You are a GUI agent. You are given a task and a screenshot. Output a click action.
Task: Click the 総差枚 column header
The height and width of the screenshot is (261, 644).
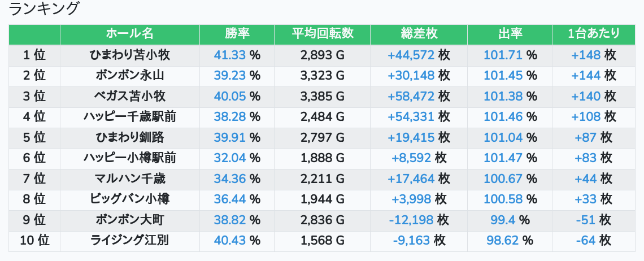(x=419, y=34)
